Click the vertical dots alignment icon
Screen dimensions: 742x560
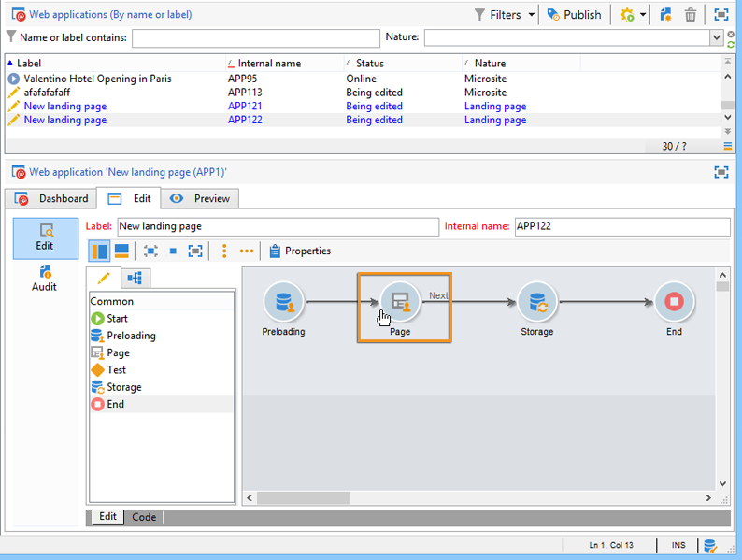[x=224, y=251]
